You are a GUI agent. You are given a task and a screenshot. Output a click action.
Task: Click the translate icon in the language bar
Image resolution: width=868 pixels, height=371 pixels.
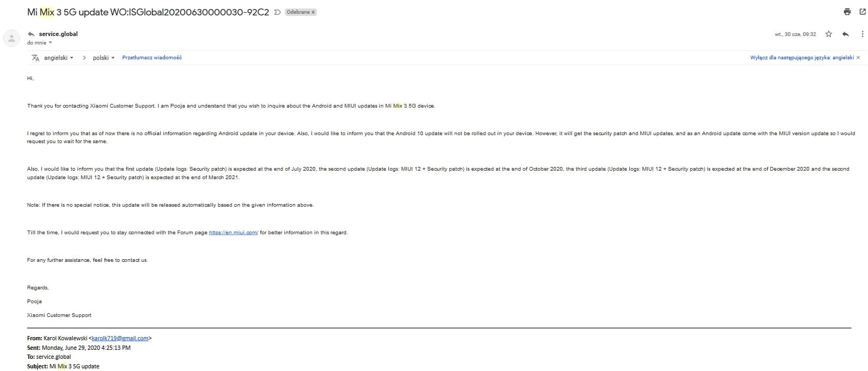[36, 58]
